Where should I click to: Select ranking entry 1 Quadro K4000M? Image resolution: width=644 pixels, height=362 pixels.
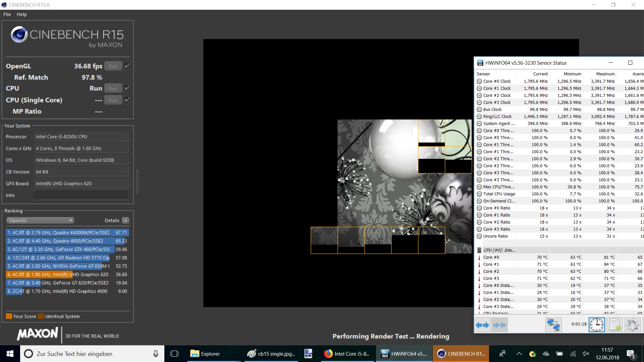(67, 232)
